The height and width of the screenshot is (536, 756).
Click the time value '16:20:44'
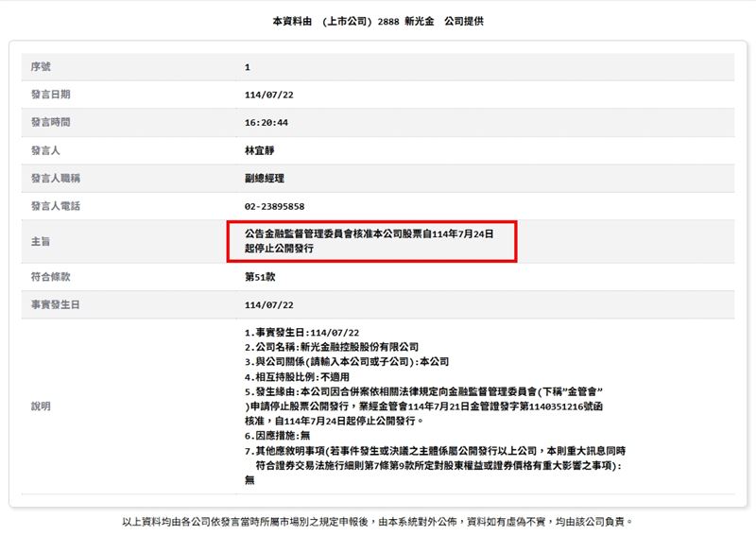click(x=266, y=123)
